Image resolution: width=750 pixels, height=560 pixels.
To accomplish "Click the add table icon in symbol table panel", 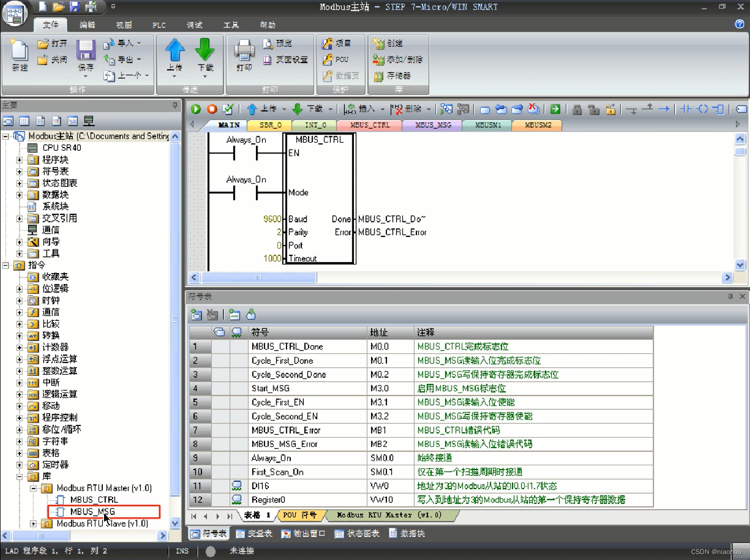I will pos(197,315).
